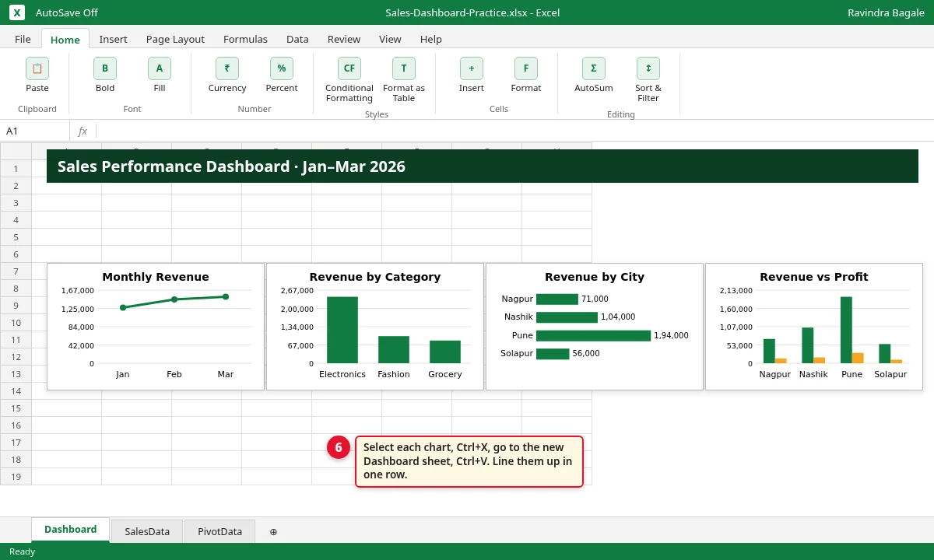This screenshot has width=934, height=560.
Task: Open the File menu tab
Action: coord(23,39)
